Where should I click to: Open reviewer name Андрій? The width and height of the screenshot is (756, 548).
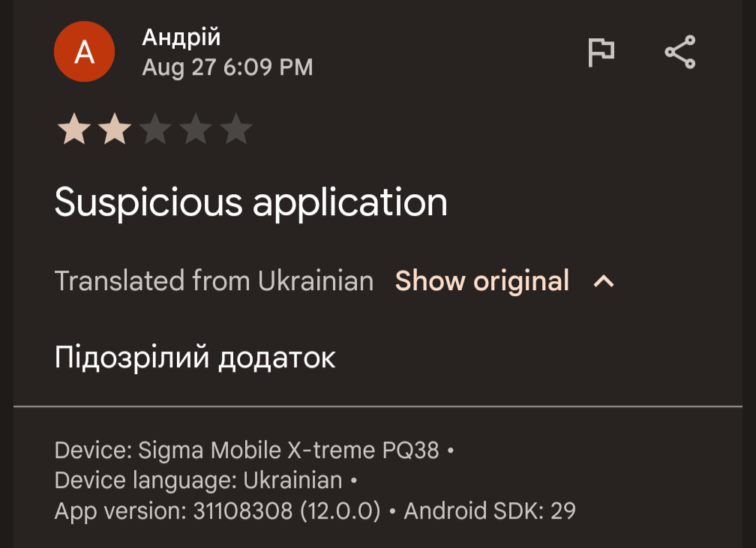[x=181, y=37]
